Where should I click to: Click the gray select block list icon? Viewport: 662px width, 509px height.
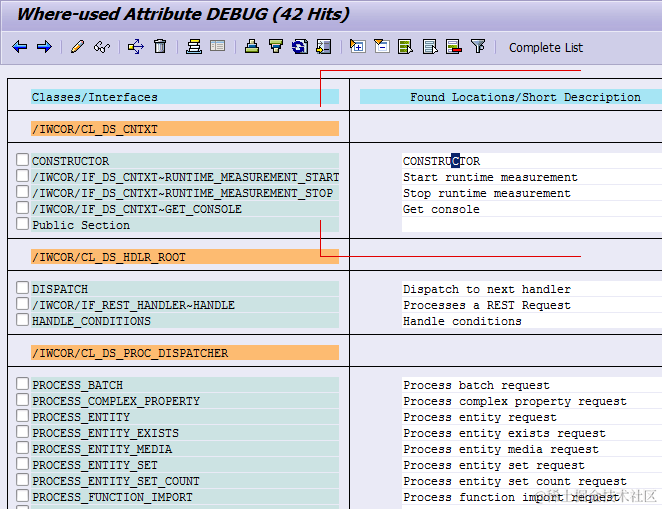(x=430, y=46)
